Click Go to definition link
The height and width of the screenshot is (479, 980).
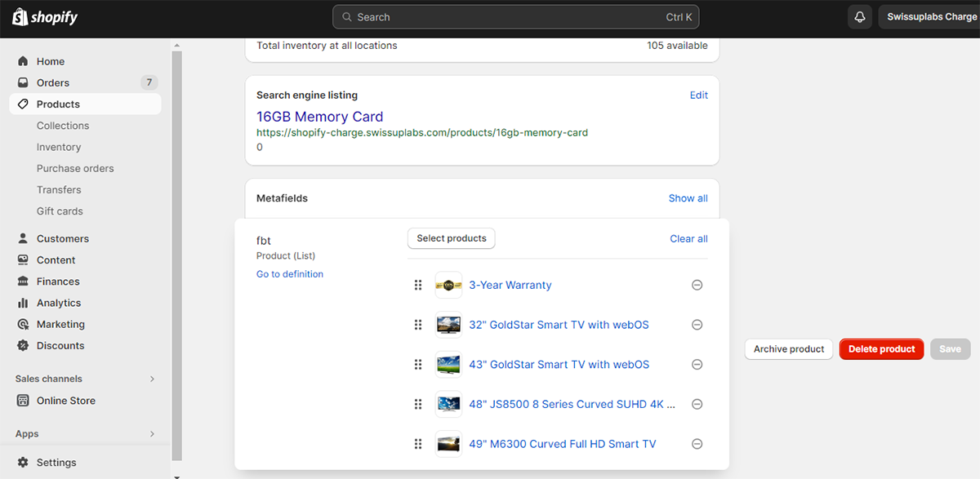(290, 274)
